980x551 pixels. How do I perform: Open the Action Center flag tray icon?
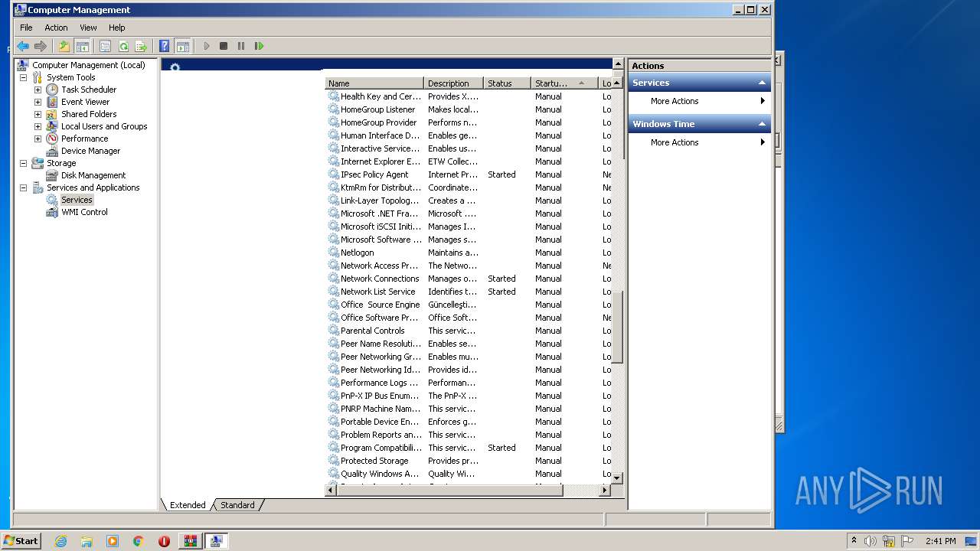click(907, 541)
